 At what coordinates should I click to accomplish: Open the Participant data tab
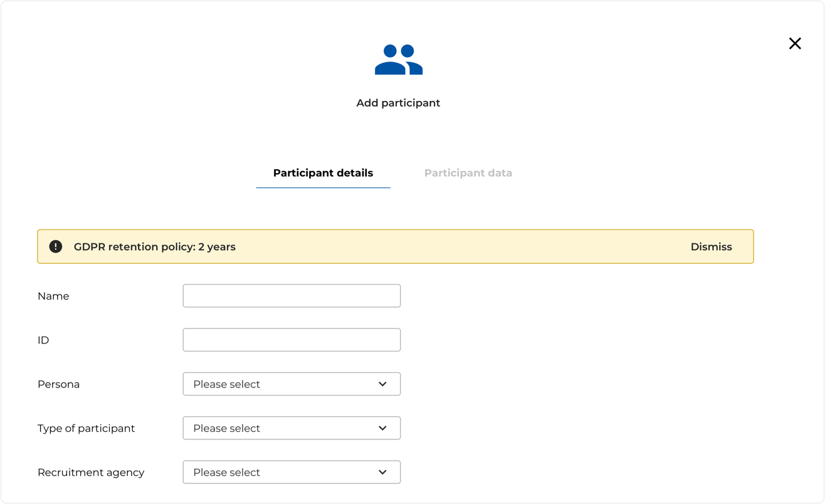pos(468,173)
